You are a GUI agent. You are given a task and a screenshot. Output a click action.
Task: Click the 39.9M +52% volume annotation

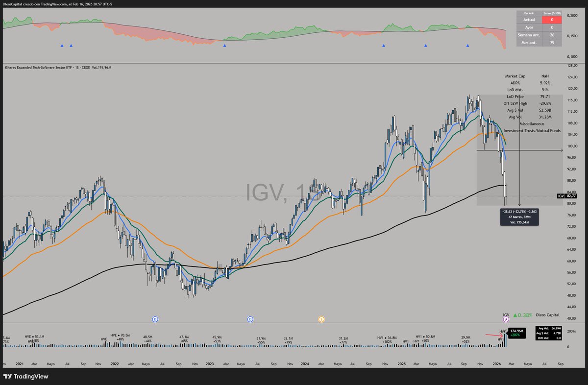pos(465,338)
